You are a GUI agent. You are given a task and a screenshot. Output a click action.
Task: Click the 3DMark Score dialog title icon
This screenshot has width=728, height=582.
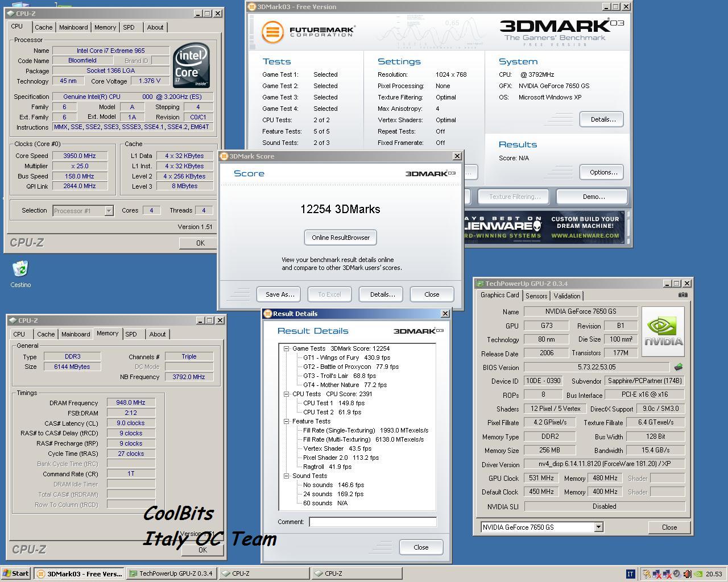click(x=224, y=156)
